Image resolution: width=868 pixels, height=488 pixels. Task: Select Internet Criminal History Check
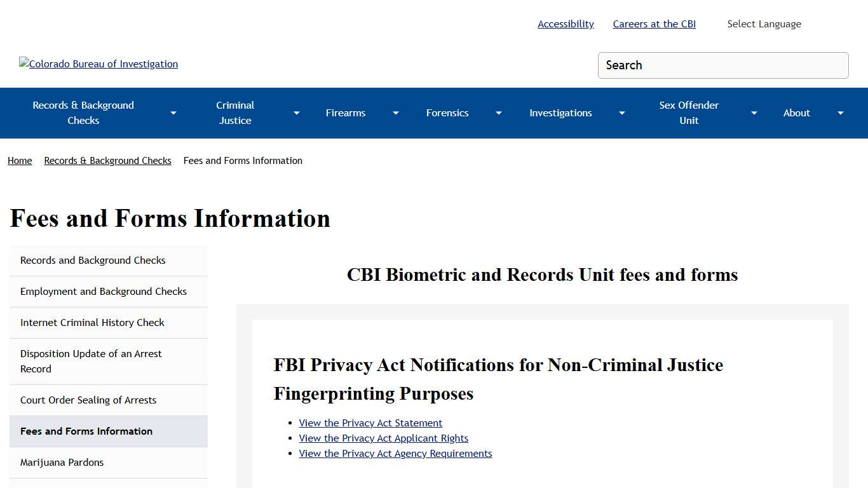pyautogui.click(x=92, y=322)
